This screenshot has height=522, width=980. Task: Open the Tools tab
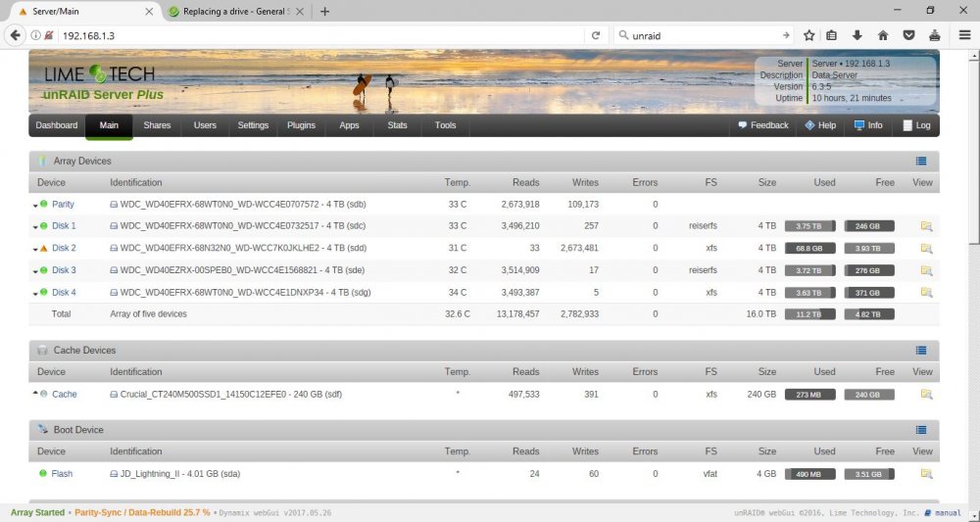[445, 125]
